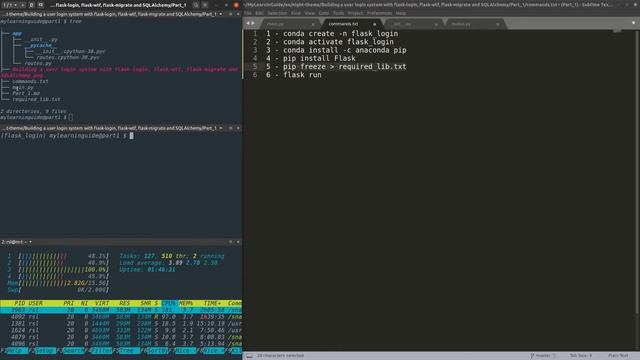Click line 3 conda install anaconda pip
Viewport: 640px width, 360px height.
[x=336, y=50]
